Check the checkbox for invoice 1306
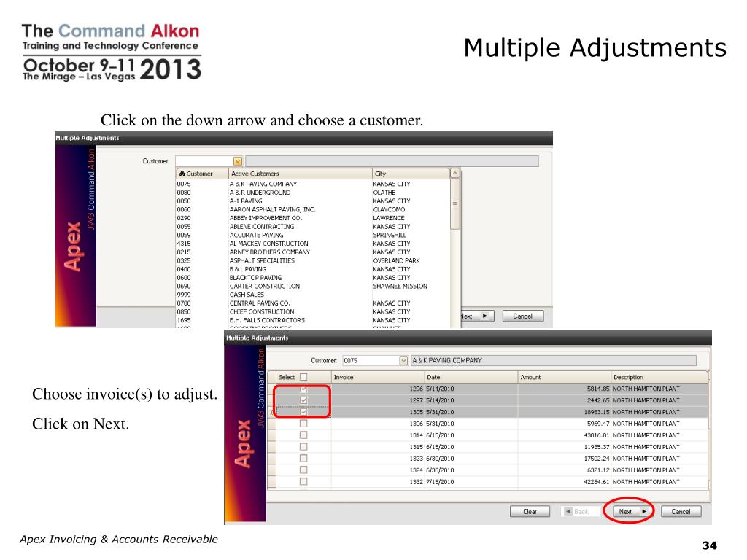 [303, 424]
